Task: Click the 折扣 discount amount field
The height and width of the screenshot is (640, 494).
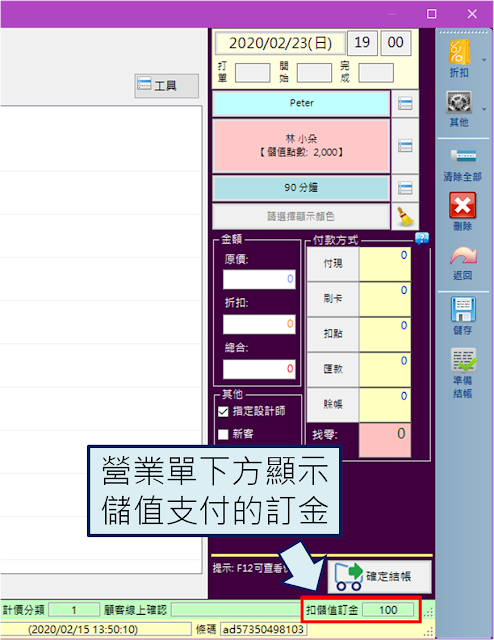Action: pyautogui.click(x=259, y=324)
